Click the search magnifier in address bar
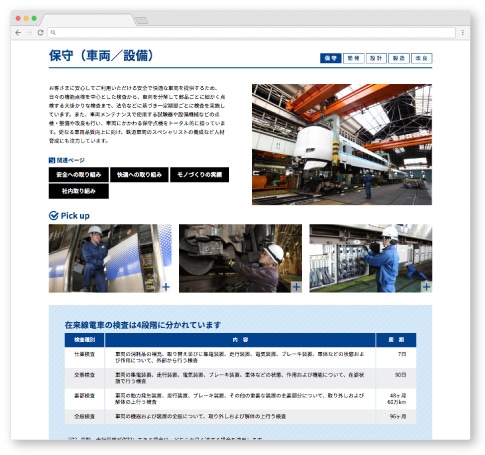The height and width of the screenshot is (455, 485). 53,33
